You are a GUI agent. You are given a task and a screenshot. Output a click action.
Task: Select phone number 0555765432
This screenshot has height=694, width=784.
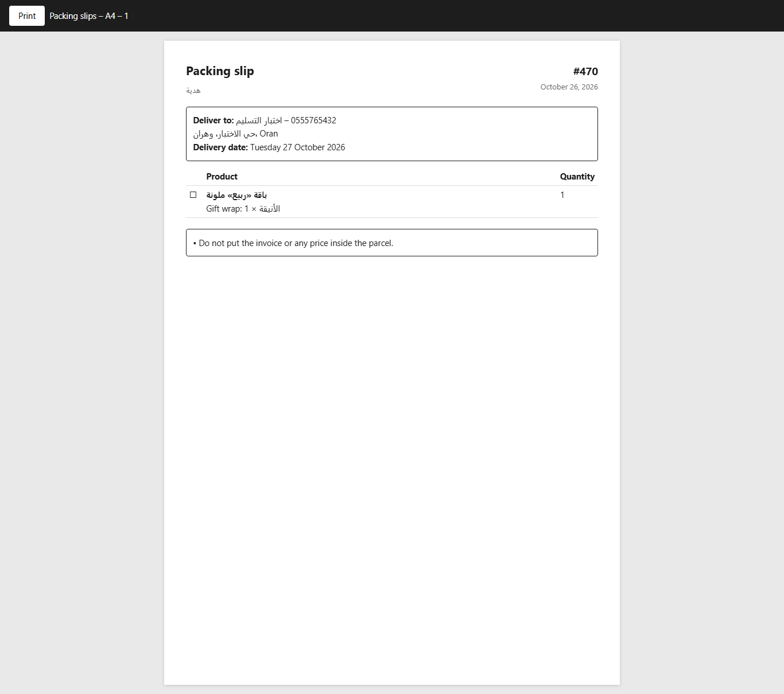pos(313,120)
